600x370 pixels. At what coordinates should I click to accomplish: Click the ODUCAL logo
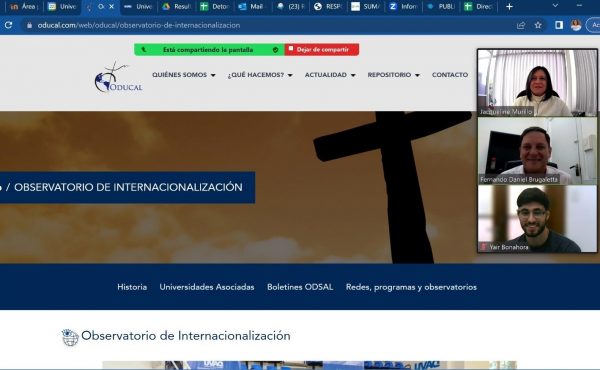[x=118, y=78]
